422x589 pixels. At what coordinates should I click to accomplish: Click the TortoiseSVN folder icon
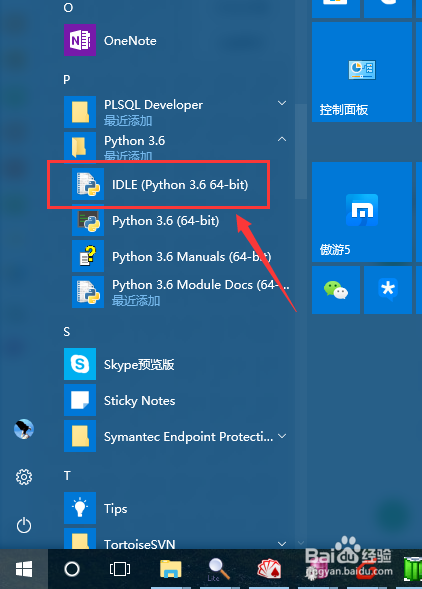[80, 539]
